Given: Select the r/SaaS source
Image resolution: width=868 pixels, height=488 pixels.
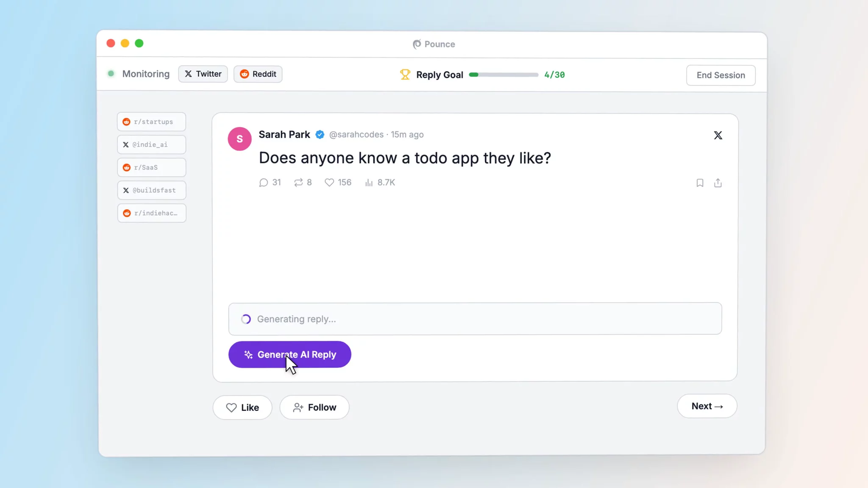Looking at the screenshot, I should [152, 167].
